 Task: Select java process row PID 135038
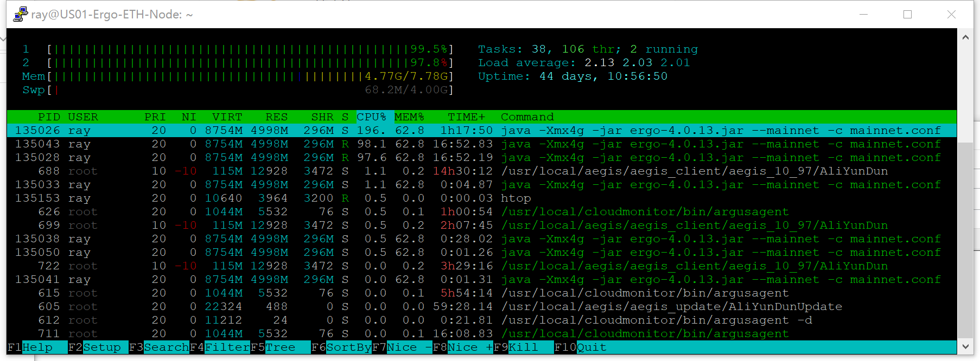(482, 239)
